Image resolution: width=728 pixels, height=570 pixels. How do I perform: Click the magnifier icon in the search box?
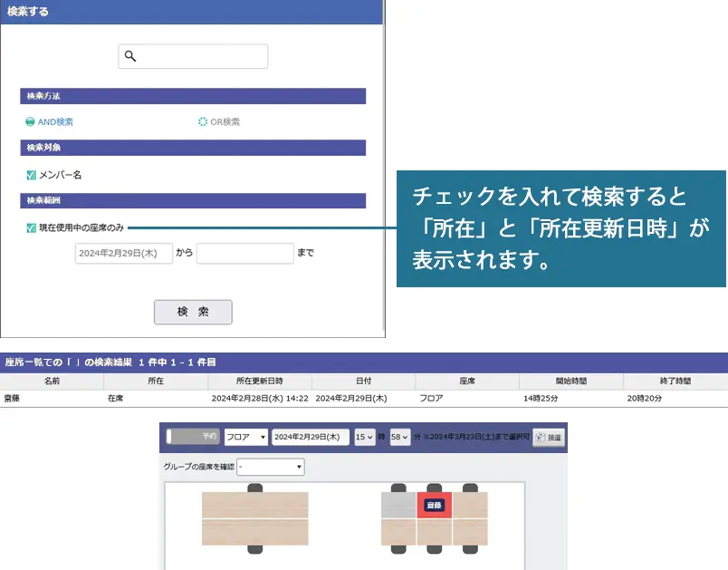(x=130, y=56)
